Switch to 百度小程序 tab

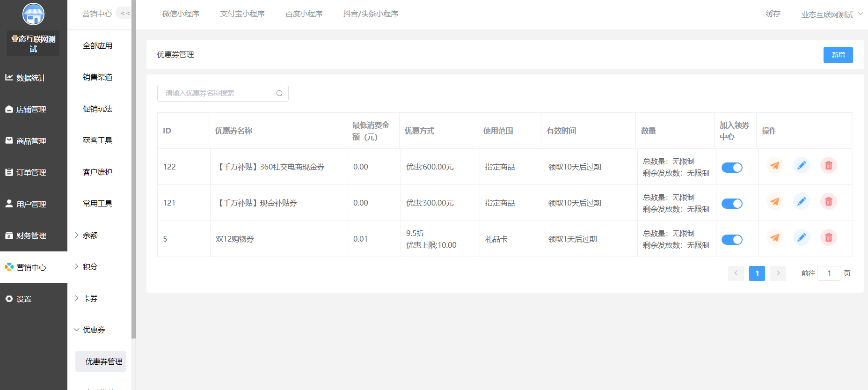click(x=304, y=14)
